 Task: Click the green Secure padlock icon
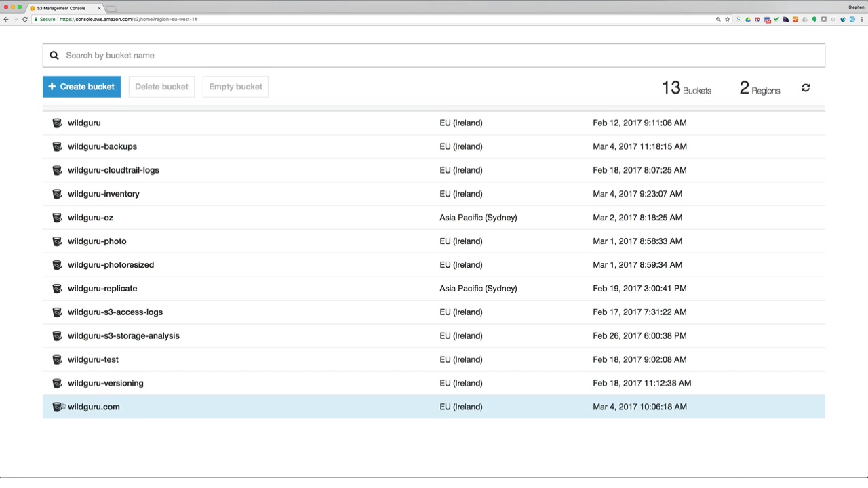point(36,19)
